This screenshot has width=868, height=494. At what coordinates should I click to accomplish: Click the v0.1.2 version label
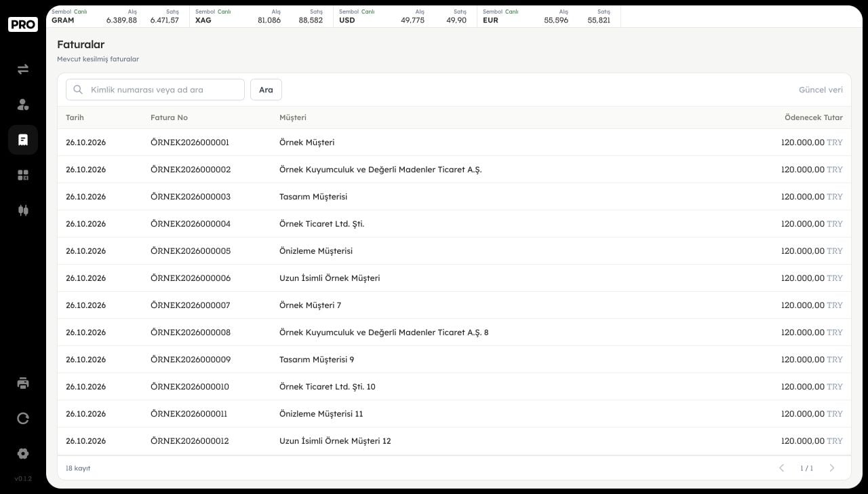[x=23, y=478]
